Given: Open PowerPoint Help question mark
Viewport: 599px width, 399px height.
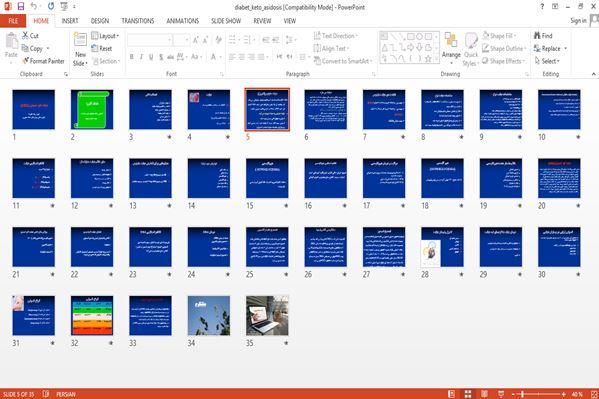Looking at the screenshot, I should (542, 6).
